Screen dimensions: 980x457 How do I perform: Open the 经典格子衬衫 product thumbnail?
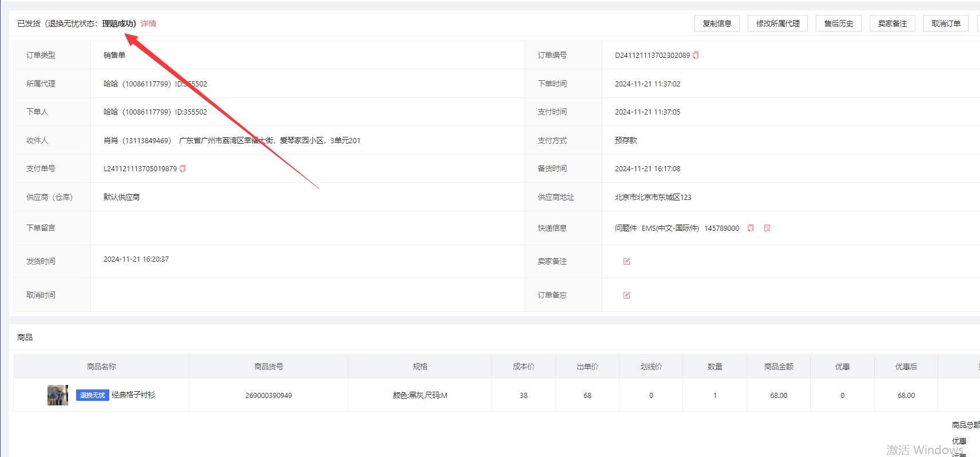tap(57, 395)
